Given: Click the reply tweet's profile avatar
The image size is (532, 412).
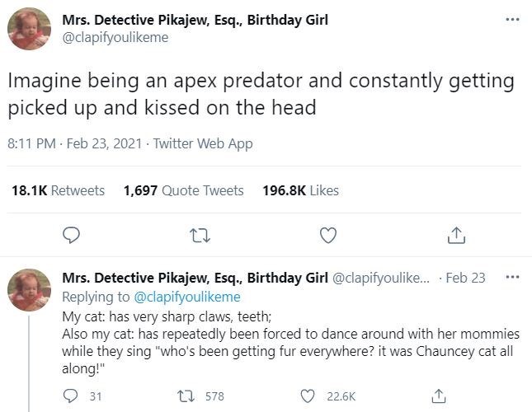Looking at the screenshot, I should [x=29, y=290].
